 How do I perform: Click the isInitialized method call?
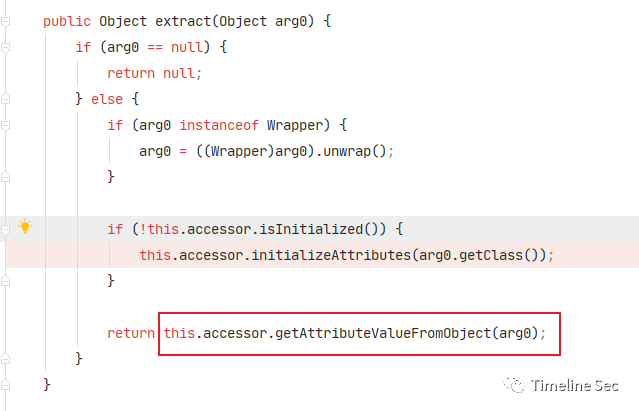pyautogui.click(x=311, y=229)
